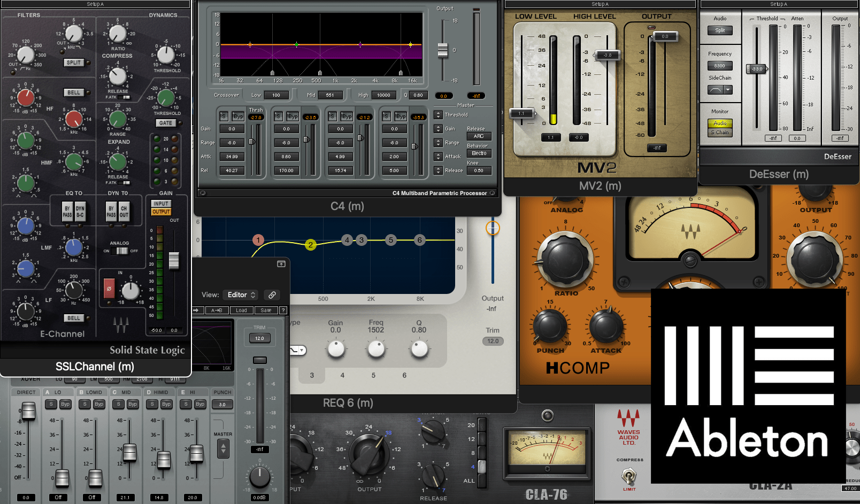This screenshot has width=860, height=504.
Task: Click the red band 1 node in REQ 6
Action: point(258,240)
